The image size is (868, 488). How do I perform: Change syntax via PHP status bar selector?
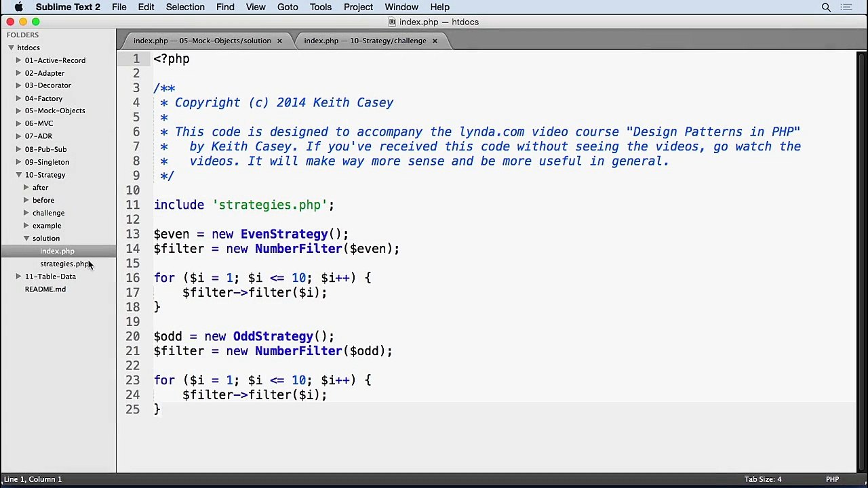832,479
